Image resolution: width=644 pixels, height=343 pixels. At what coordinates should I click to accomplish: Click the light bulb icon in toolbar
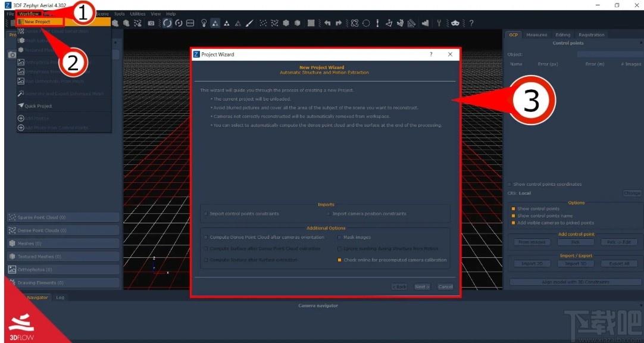(x=204, y=23)
